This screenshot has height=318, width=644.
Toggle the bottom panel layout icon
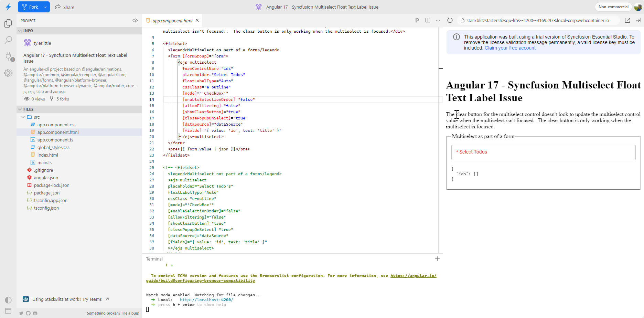[x=8, y=311]
